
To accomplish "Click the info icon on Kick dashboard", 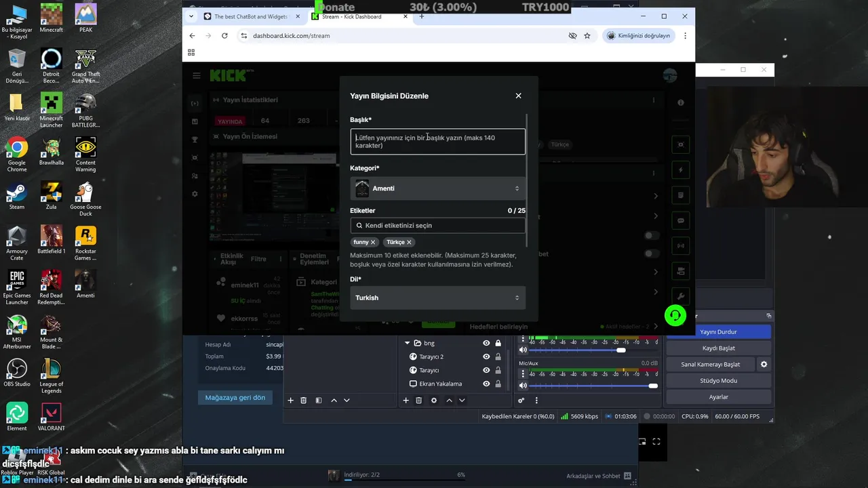I will [681, 102].
